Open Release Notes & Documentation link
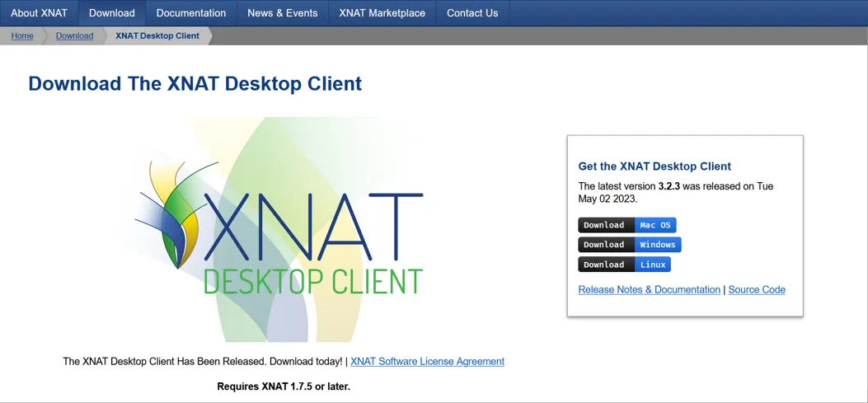The width and height of the screenshot is (868, 403). pos(650,289)
